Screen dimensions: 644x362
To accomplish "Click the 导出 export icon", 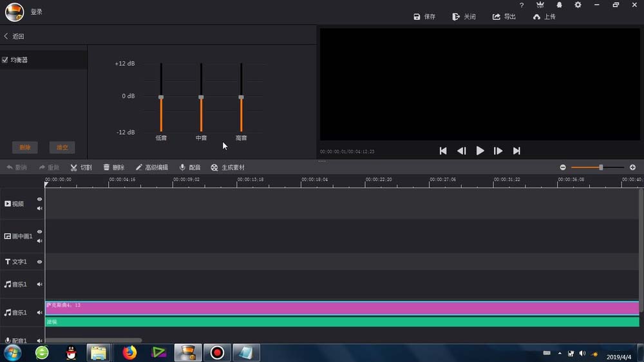I will 497,17.
